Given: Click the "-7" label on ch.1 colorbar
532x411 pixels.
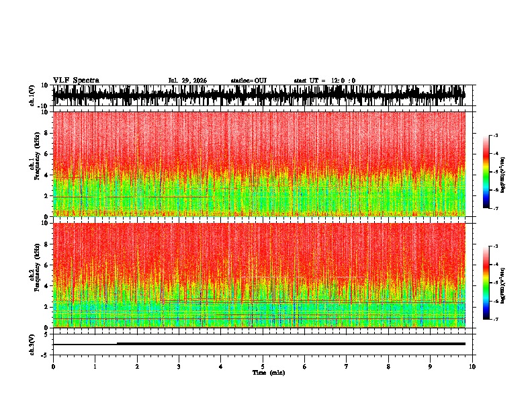Looking at the screenshot, I should click(495, 208).
